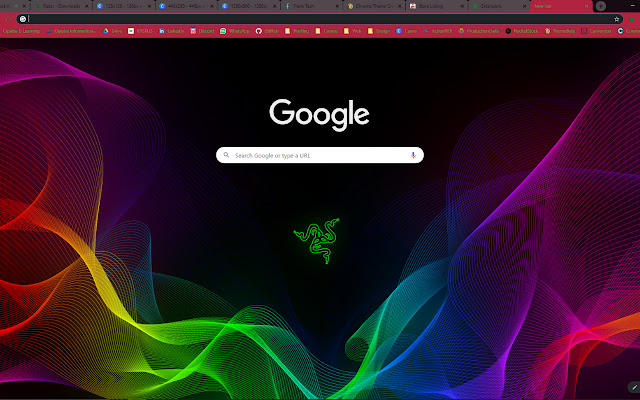Click the Ciputra Information bookmark
This screenshot has height=400, width=640.
point(71,31)
